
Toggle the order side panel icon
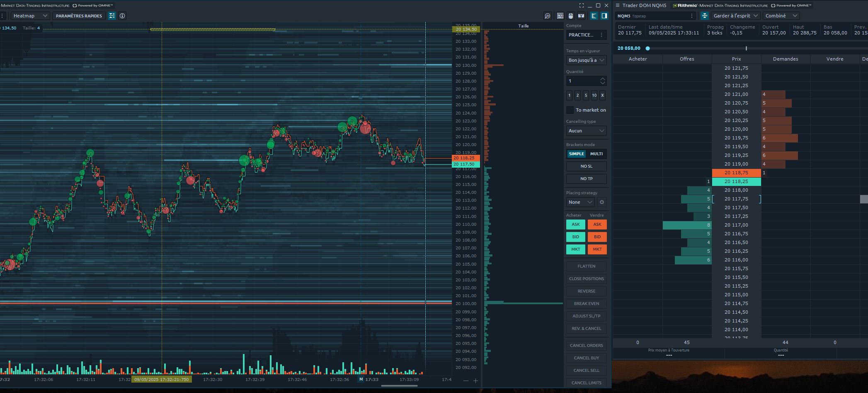(604, 16)
